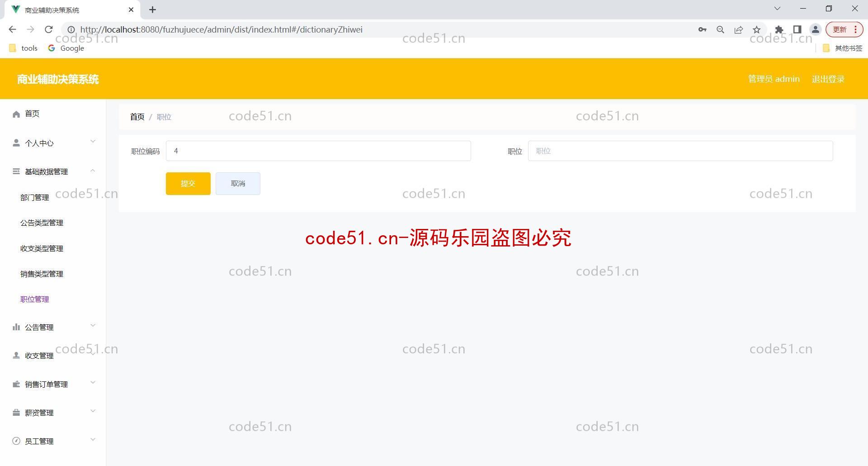
Task: Click the 职位编码 input field
Action: 318,151
